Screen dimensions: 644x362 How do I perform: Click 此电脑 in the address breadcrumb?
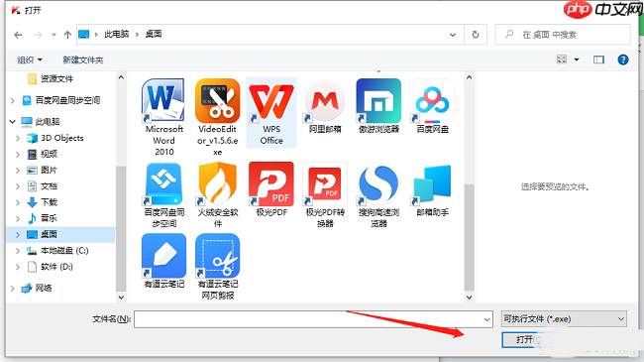click(x=116, y=34)
